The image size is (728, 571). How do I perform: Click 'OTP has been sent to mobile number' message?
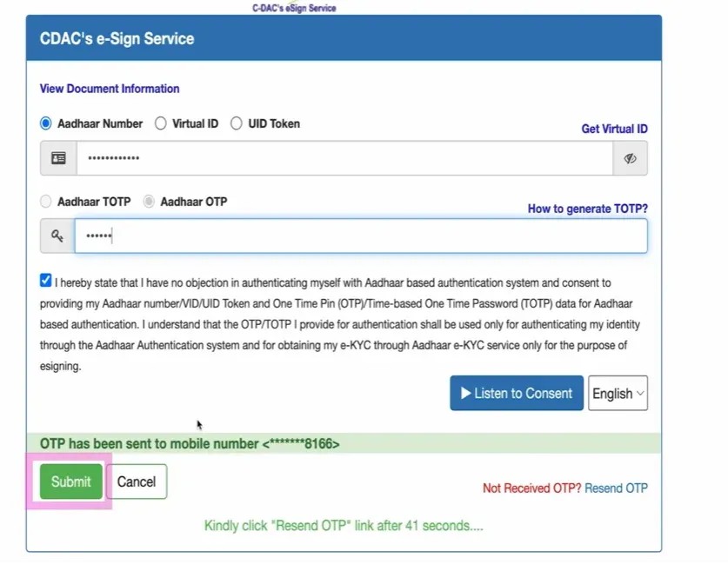(x=190, y=444)
